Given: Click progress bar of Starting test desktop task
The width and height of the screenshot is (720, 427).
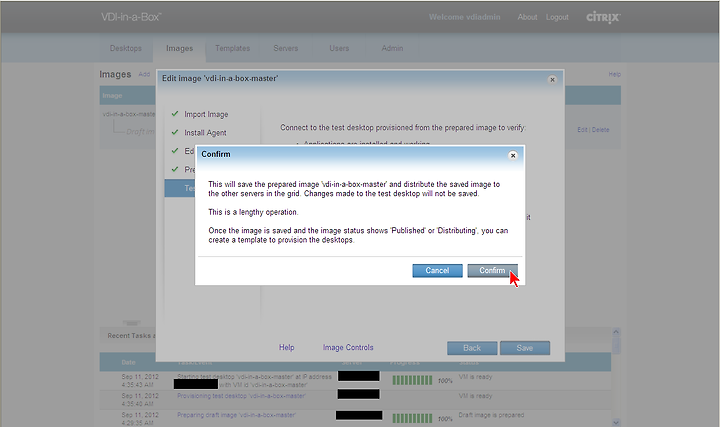Looking at the screenshot, I should coord(412,380).
